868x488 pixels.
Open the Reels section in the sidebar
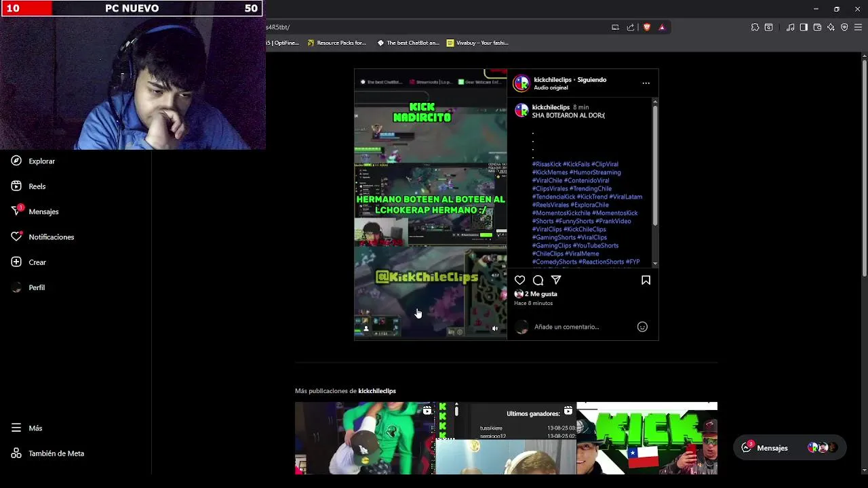(28, 186)
